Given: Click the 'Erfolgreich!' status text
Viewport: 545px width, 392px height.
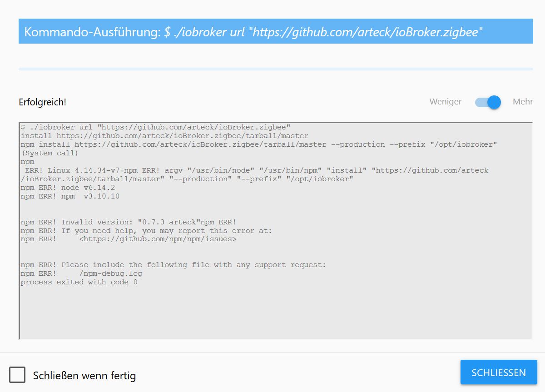Looking at the screenshot, I should coord(42,102).
